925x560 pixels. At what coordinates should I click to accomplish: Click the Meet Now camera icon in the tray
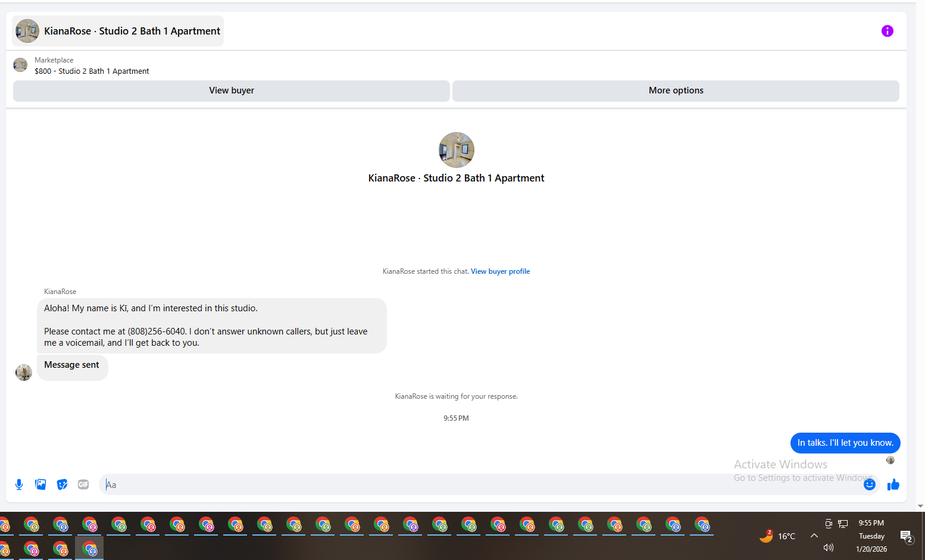click(x=829, y=524)
